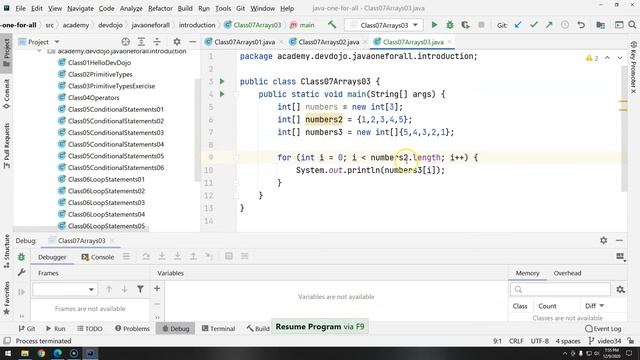
Task: Open the Commit side tool window
Action: coord(6,93)
